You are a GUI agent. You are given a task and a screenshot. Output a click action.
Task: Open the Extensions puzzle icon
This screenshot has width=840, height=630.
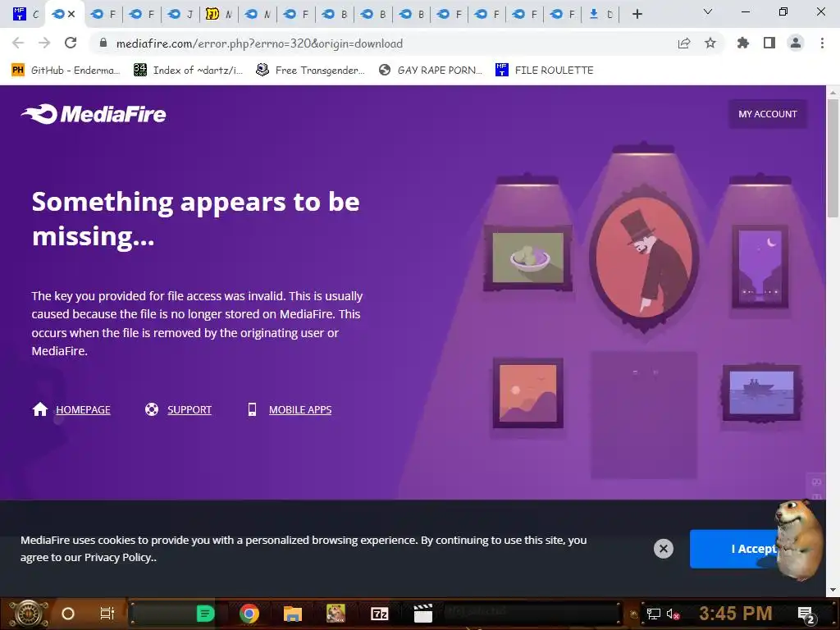[743, 43]
